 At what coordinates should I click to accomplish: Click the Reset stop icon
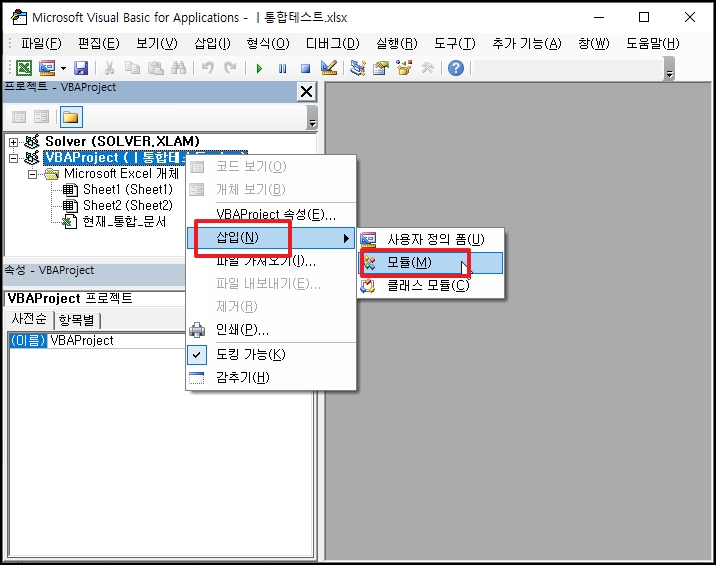point(305,69)
